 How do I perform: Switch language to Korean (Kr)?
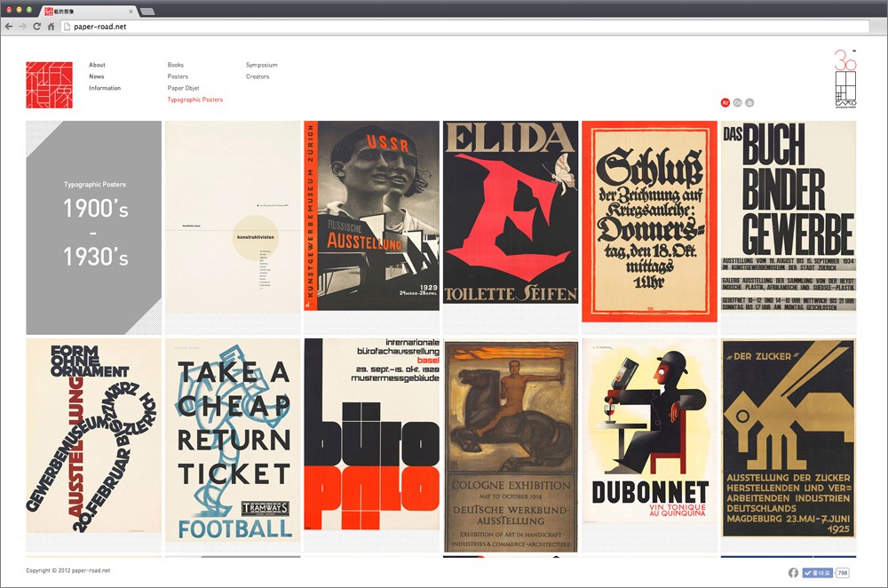725,102
